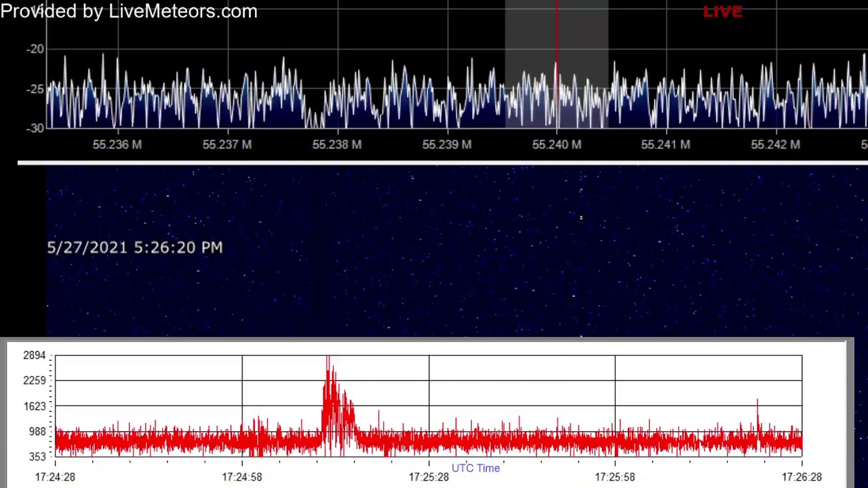Screen dimensions: 868x488
Task: Select the 55.239 M frequency label
Action: [x=447, y=144]
